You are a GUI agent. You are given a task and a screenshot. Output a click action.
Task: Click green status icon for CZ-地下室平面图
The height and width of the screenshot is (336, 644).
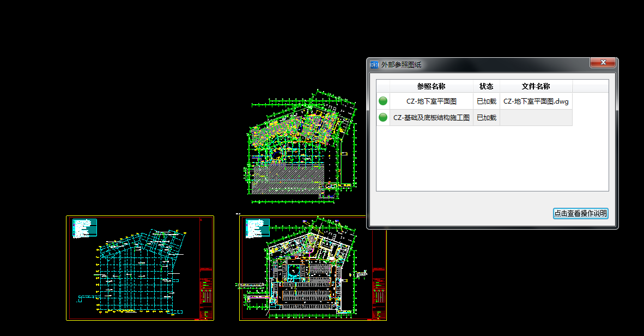pyautogui.click(x=383, y=101)
